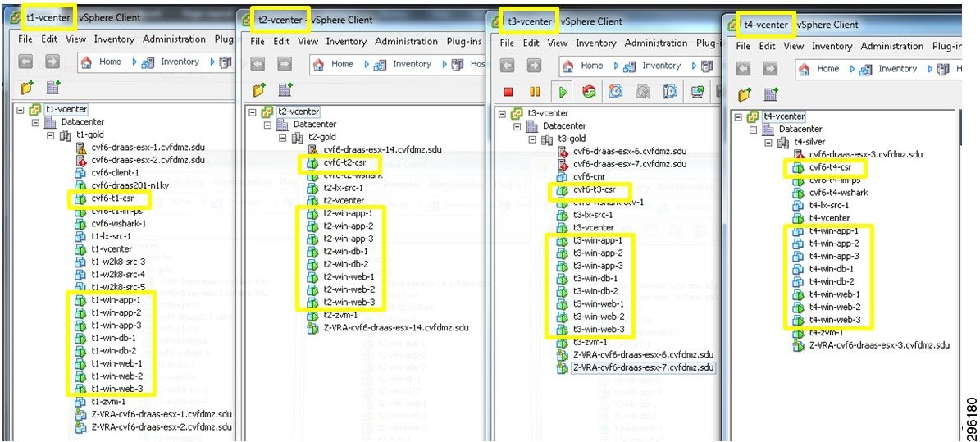
Task: Open Inventory menu in t1-vcenter window
Action: coord(114,39)
